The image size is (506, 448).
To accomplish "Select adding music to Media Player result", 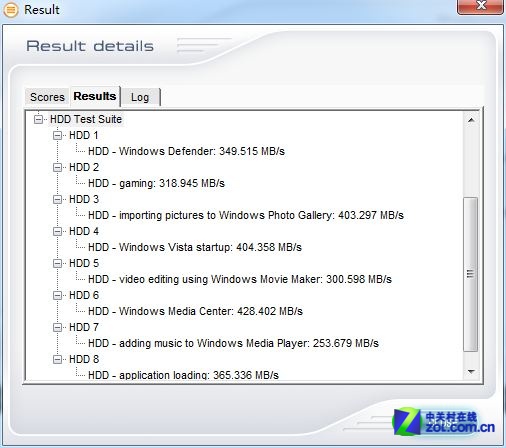I will tap(233, 343).
